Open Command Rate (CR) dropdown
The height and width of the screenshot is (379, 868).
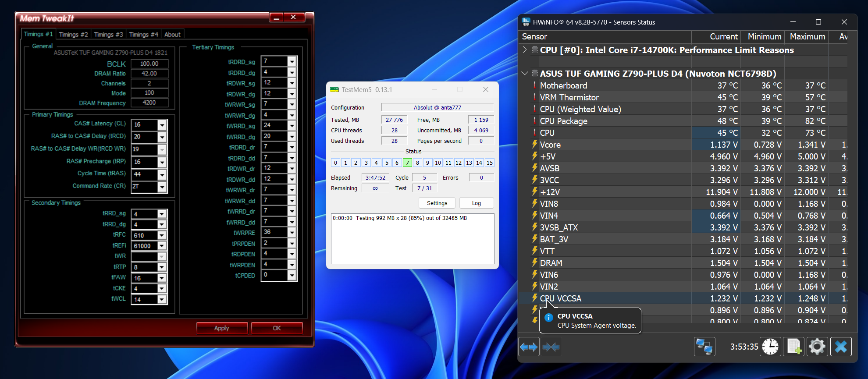pos(162,187)
